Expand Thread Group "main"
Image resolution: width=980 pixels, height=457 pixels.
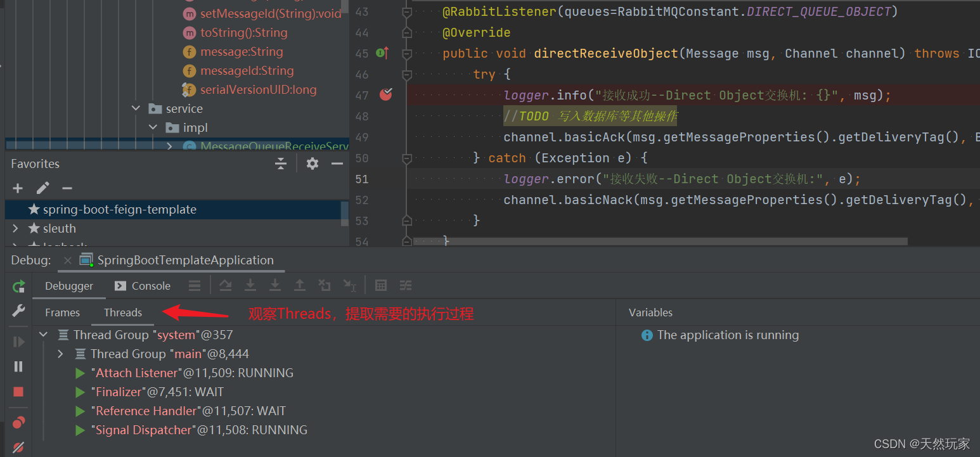click(61, 354)
